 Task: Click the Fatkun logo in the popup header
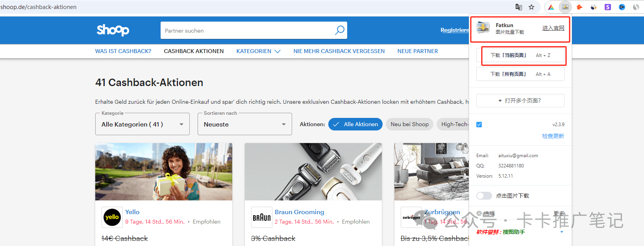(483, 28)
